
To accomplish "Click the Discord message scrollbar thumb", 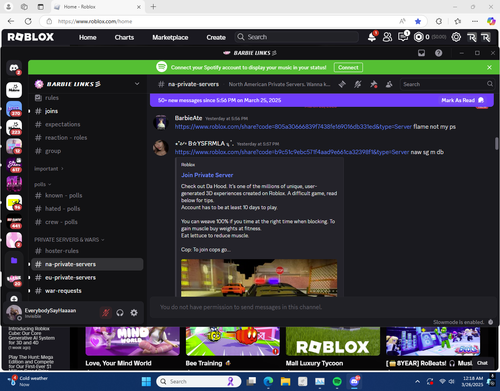I will 496,143.
